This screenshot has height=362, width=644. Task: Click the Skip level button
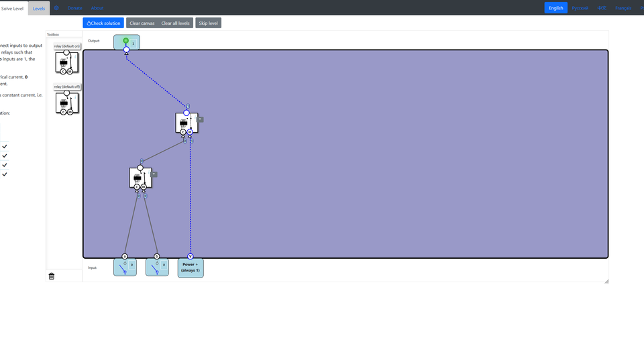pos(208,23)
